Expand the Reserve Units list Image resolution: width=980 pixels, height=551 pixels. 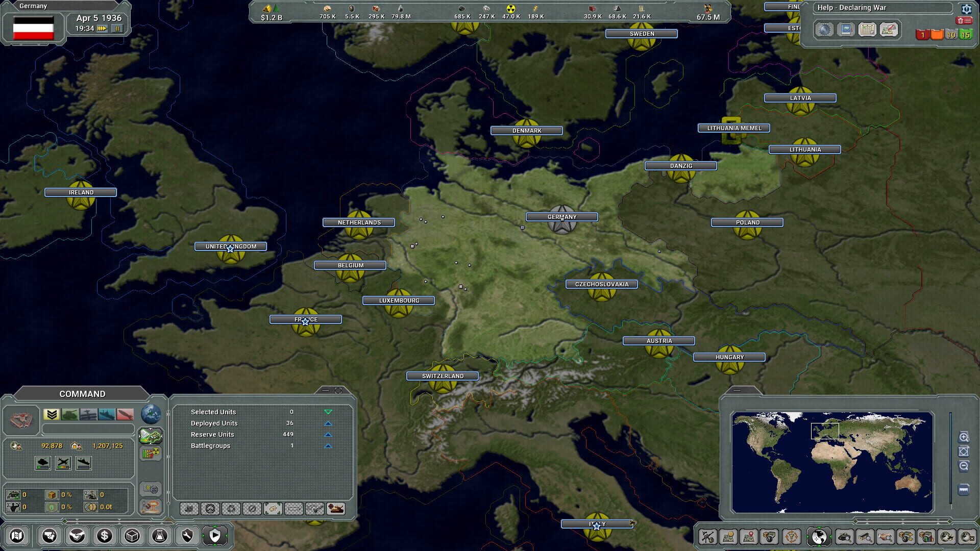[x=328, y=434]
